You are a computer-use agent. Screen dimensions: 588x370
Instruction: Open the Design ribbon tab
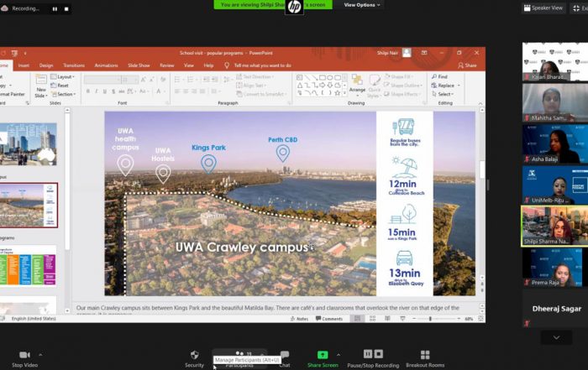46,65
